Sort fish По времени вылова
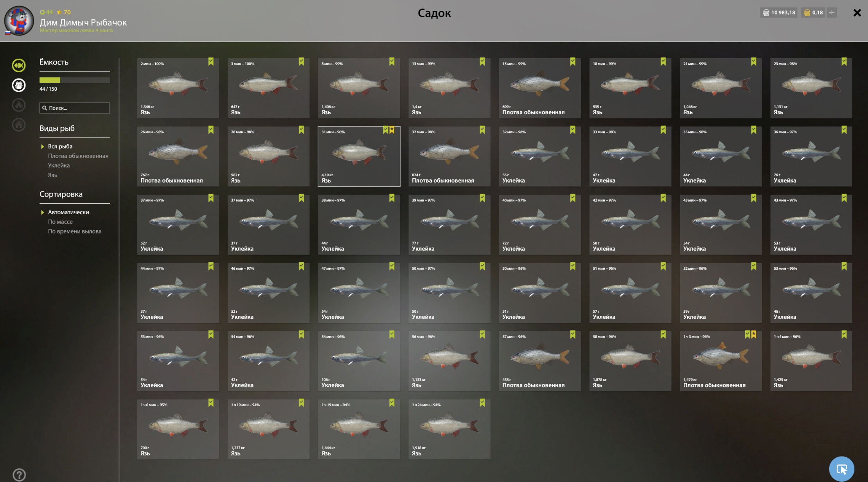Viewport: 868px width, 482px height. pyautogui.click(x=75, y=231)
